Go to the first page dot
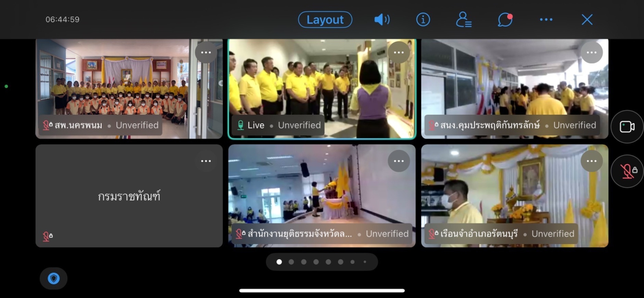644x298 pixels. click(279, 262)
